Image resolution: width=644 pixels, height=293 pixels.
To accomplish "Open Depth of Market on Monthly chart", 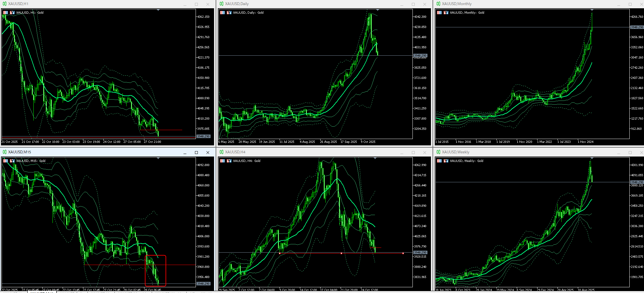I will [x=446, y=13].
